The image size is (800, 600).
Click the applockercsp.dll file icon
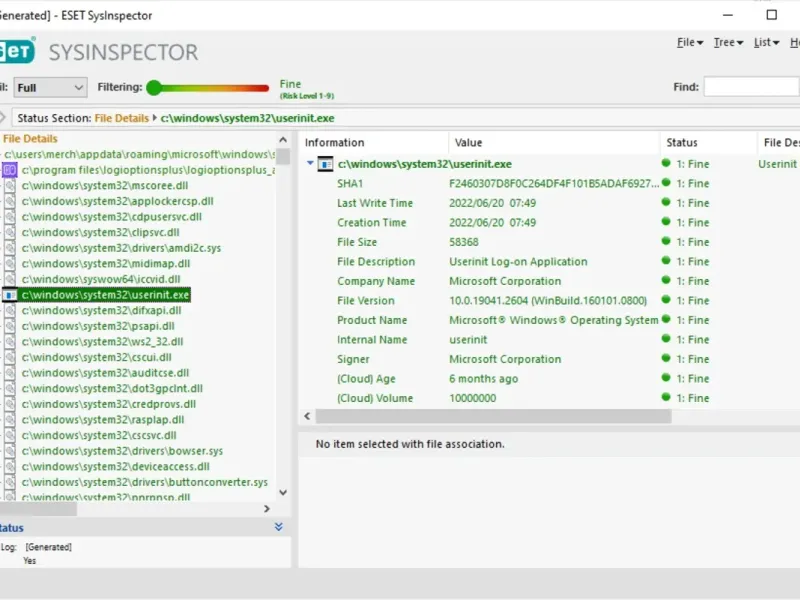tap(10, 201)
